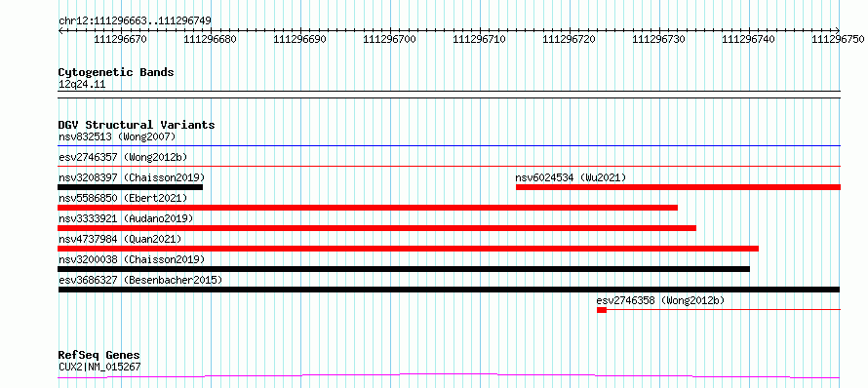Click the red nsv5586850 variant bar
The width and height of the screenshot is (868, 388).
coord(368,208)
